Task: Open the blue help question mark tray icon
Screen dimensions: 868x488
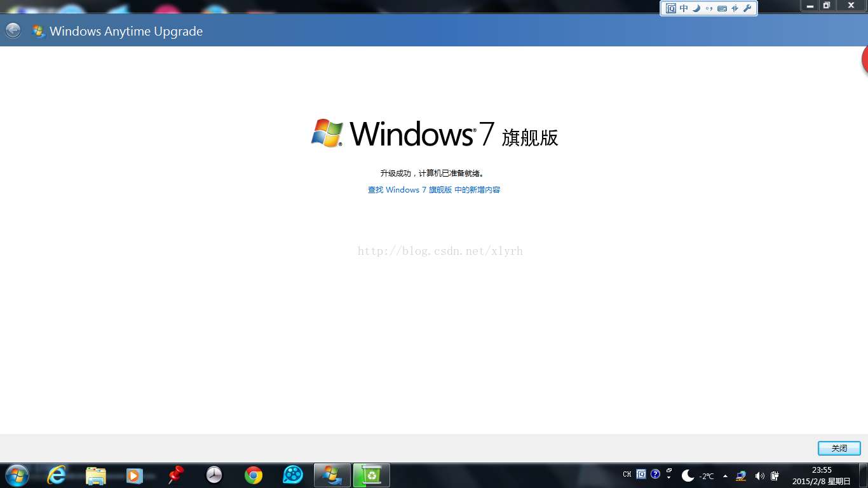Action: pos(655,474)
